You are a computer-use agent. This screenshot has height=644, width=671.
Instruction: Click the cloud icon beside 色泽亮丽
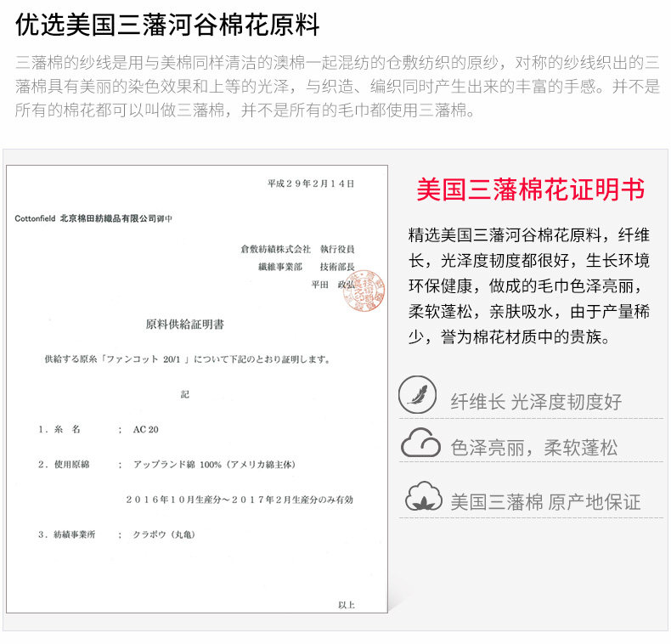[420, 443]
